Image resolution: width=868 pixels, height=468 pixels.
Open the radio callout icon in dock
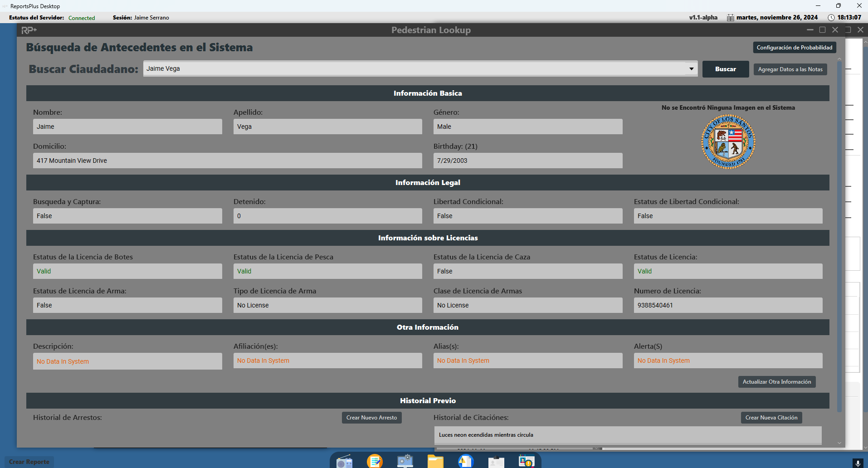click(344, 462)
